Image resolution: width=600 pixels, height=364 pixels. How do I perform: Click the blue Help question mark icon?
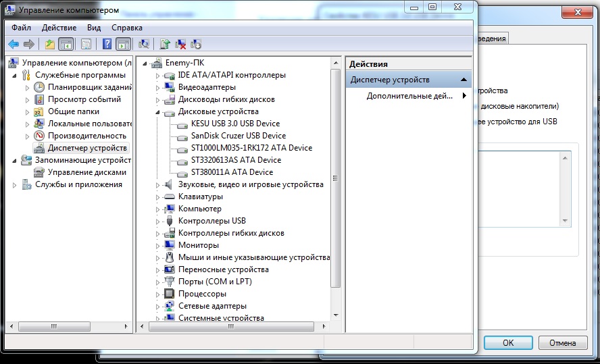(107, 45)
